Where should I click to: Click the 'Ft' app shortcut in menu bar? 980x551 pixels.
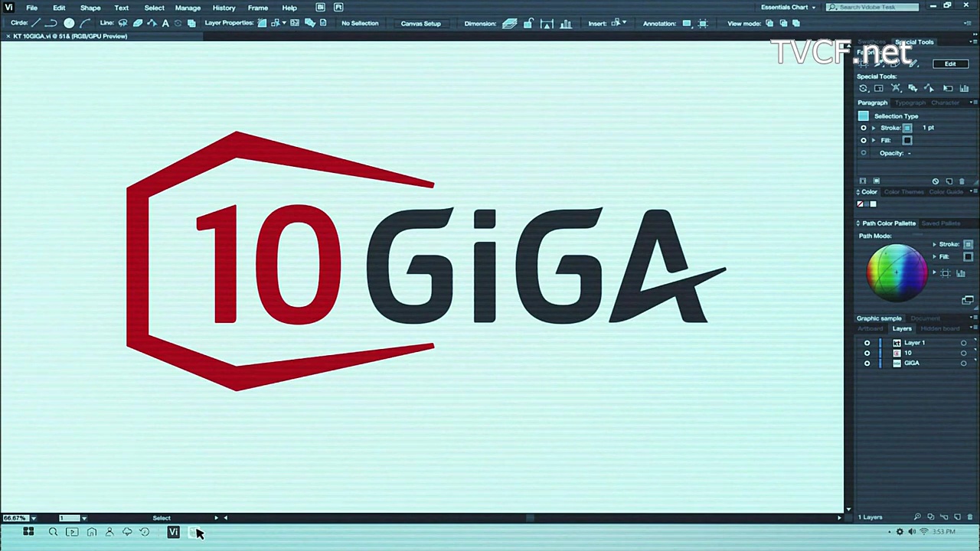coord(338,8)
